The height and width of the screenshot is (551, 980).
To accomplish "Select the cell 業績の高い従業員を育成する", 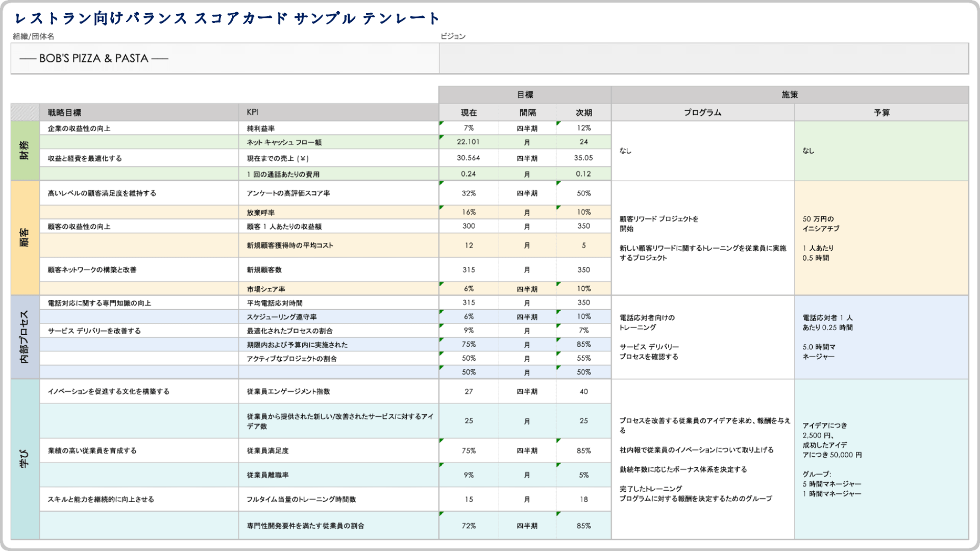I will (139, 450).
